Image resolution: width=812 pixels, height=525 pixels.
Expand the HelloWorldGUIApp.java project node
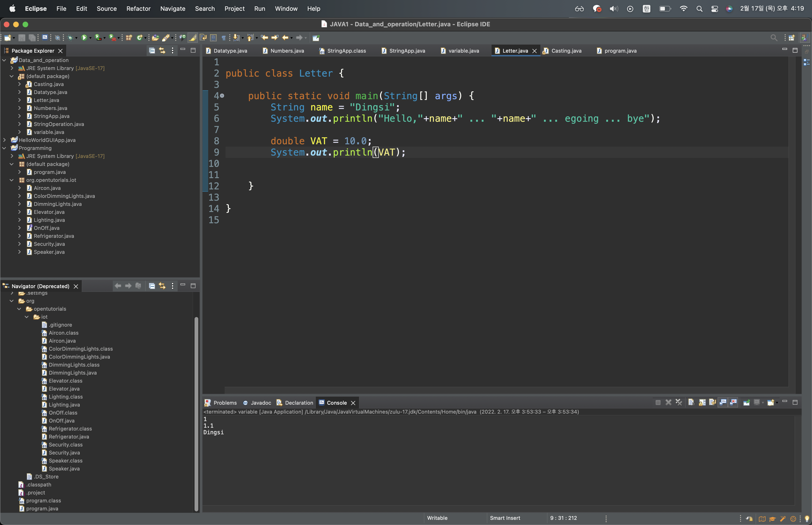tap(4, 140)
